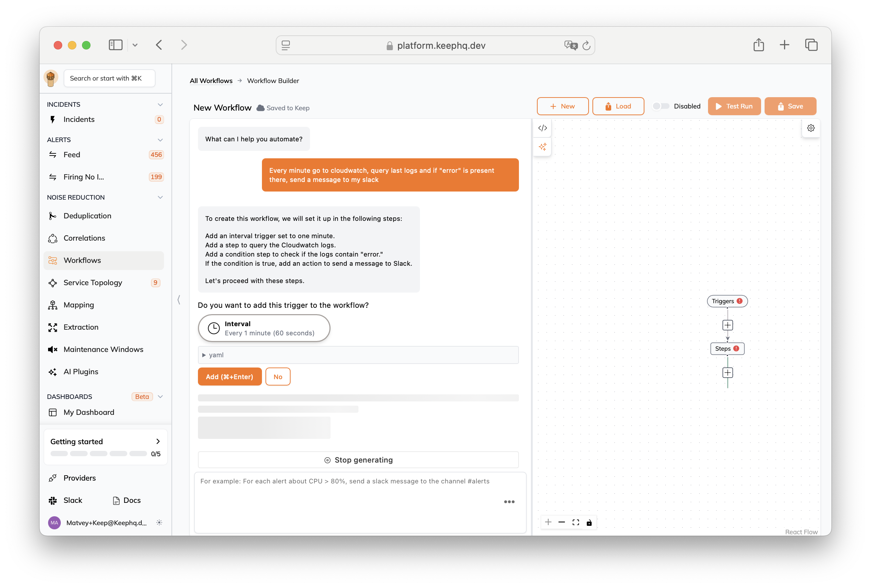Zoom in on the React Flow canvas
Screen dimensions: 871x588
(x=548, y=522)
